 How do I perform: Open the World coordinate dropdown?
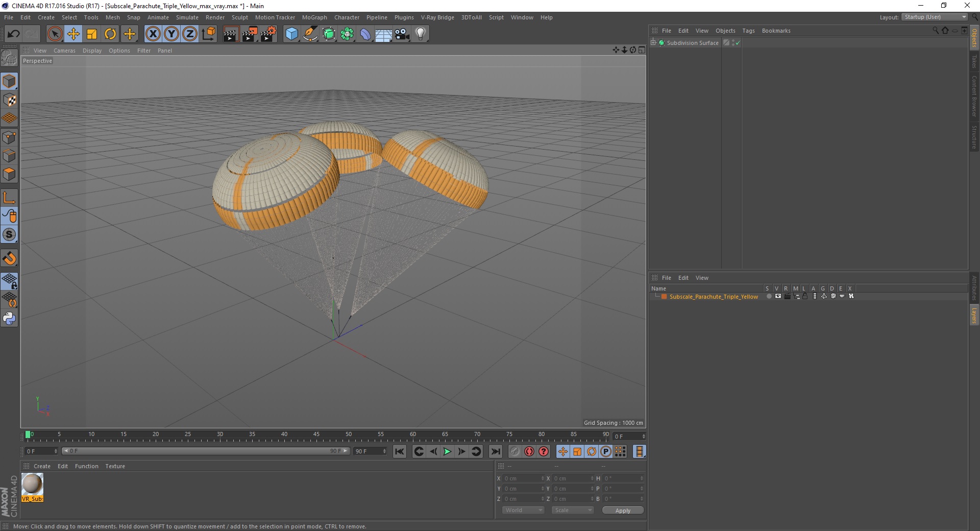(x=523, y=510)
